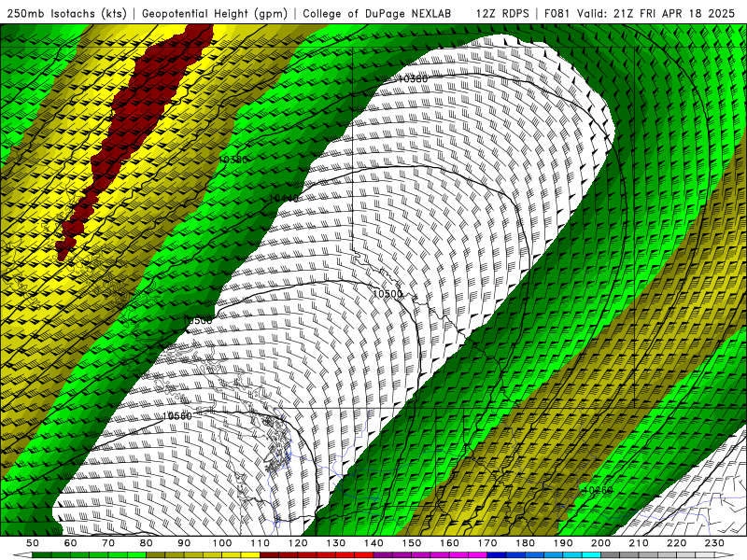Image resolution: width=747 pixels, height=560 pixels.
Task: Click the 70 knot legend label
Action: point(108,543)
